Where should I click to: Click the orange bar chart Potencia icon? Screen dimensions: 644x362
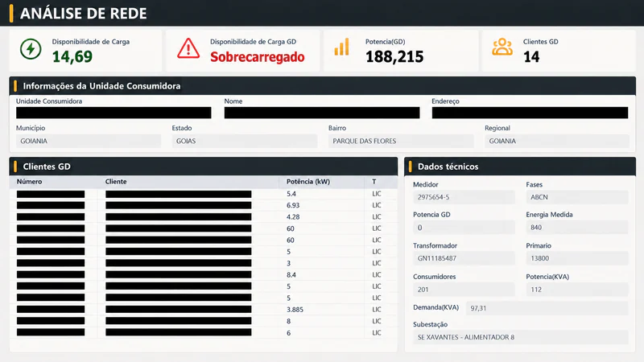point(341,47)
